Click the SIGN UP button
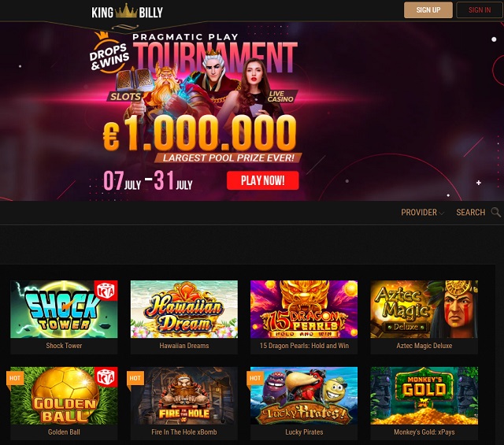Viewport: 504px width, 445px height. tap(428, 10)
